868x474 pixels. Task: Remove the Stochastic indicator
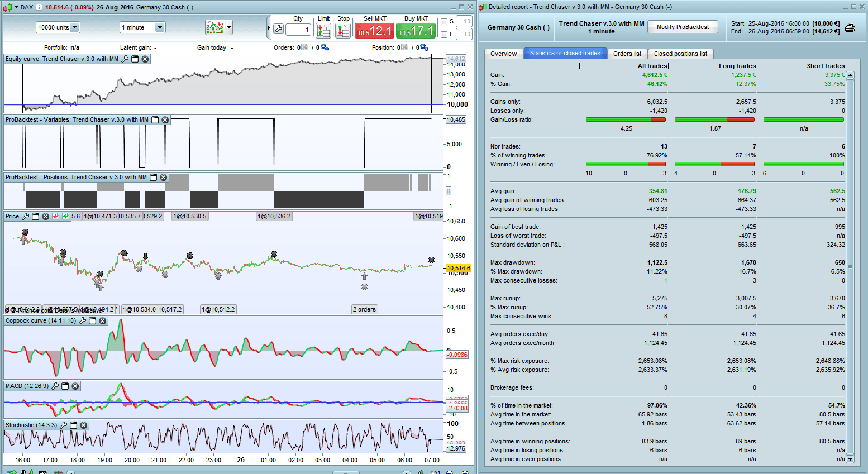coord(84,425)
